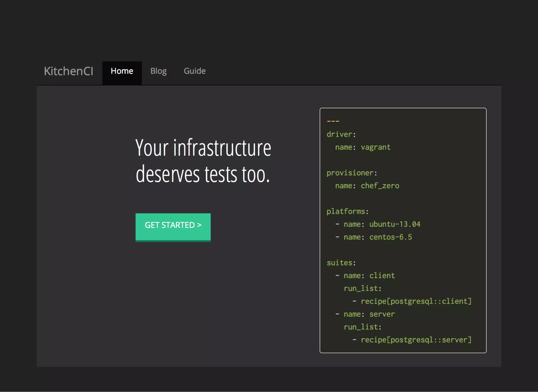The height and width of the screenshot is (392, 538).
Task: Click the 'provisioner:' code line
Action: pos(352,173)
